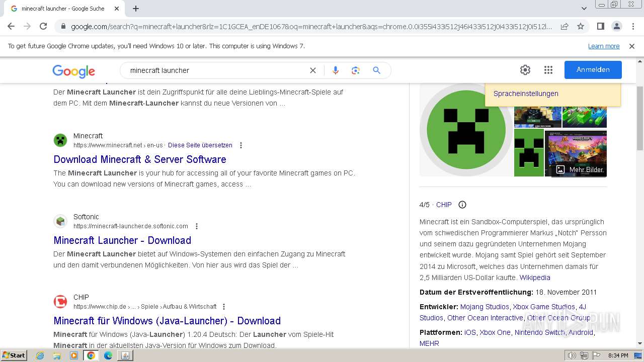Open the tab search dropdown arrow

point(584,9)
